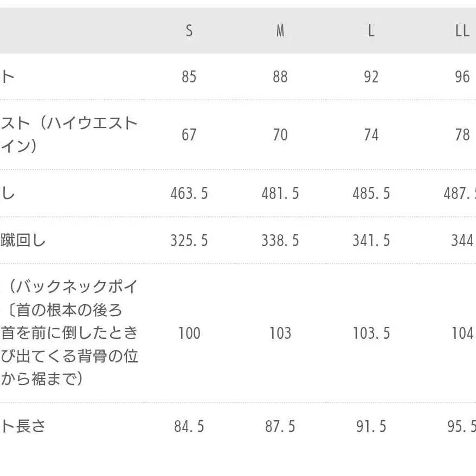Click the L size column header

[x=371, y=31]
